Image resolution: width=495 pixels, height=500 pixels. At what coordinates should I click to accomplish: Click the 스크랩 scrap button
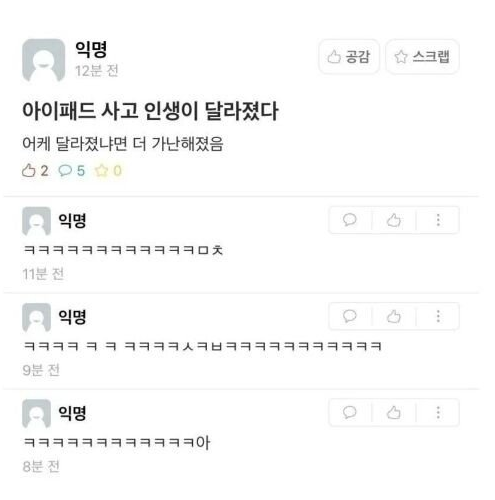(x=422, y=57)
